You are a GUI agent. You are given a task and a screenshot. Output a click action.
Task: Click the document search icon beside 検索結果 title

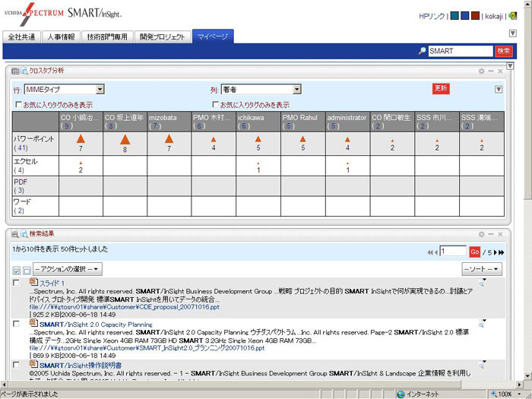click(x=24, y=234)
